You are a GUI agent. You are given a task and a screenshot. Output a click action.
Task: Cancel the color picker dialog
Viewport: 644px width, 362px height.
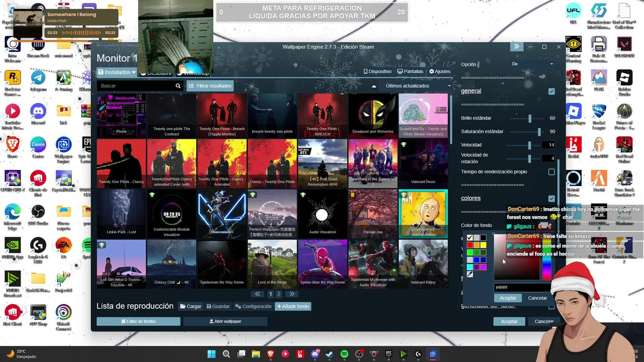(537, 298)
